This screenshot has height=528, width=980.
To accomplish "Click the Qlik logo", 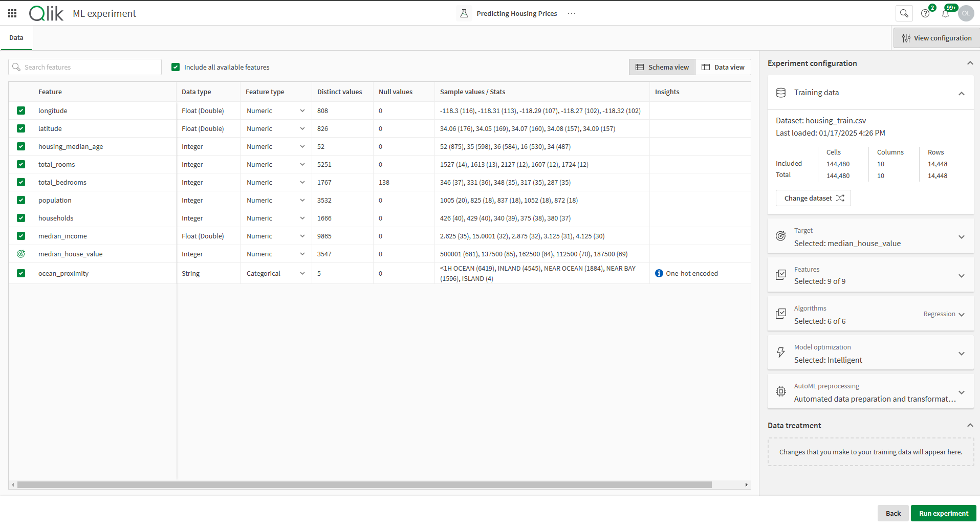I will (x=46, y=13).
